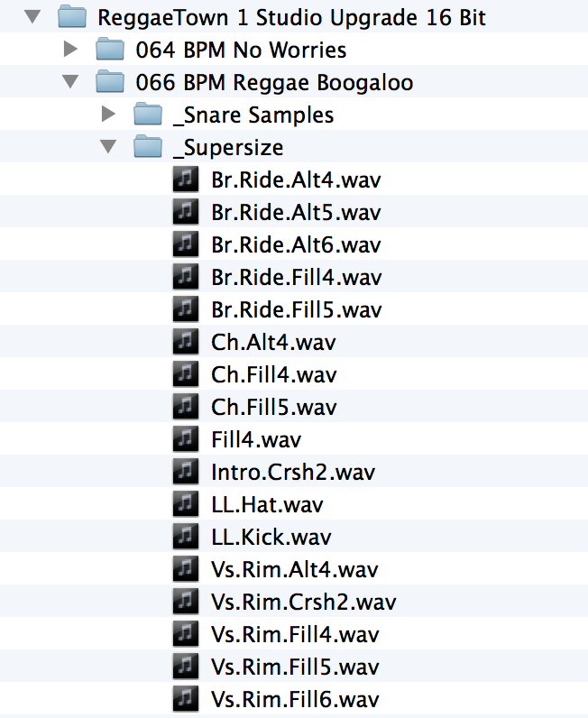Screen dimensions: 588x718
Task: Click the Fill4.wav audio file icon
Action: coord(184,439)
